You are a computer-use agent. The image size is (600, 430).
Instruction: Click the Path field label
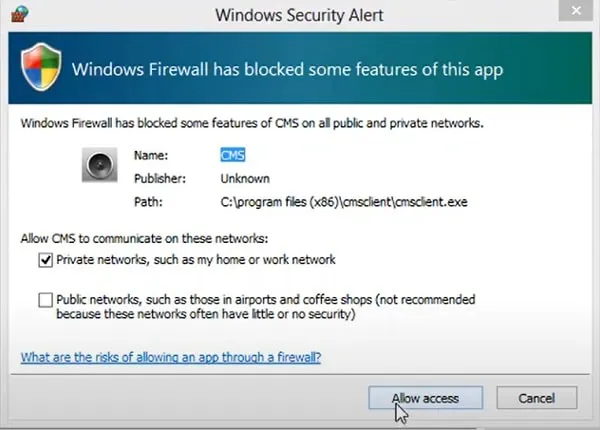click(148, 202)
